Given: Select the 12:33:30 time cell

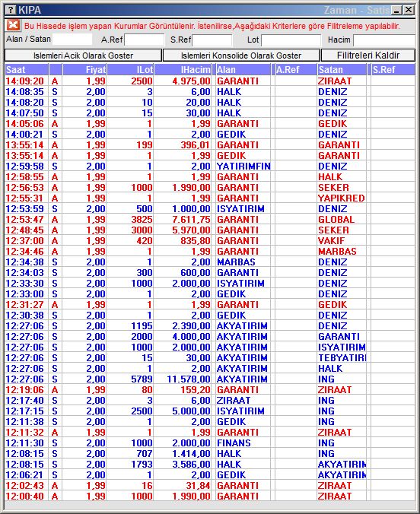Looking at the screenshot, I should 25,284.
